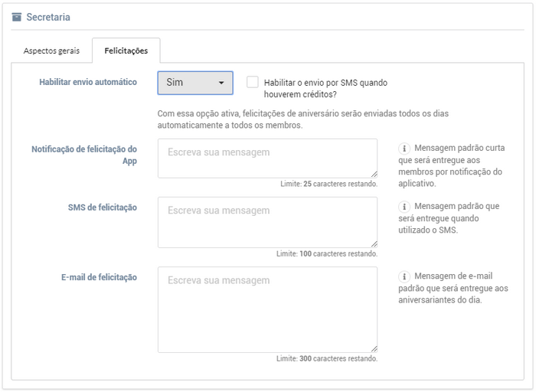The height and width of the screenshot is (392, 536).
Task: Click info icon beside SMS message description
Action: click(x=404, y=207)
